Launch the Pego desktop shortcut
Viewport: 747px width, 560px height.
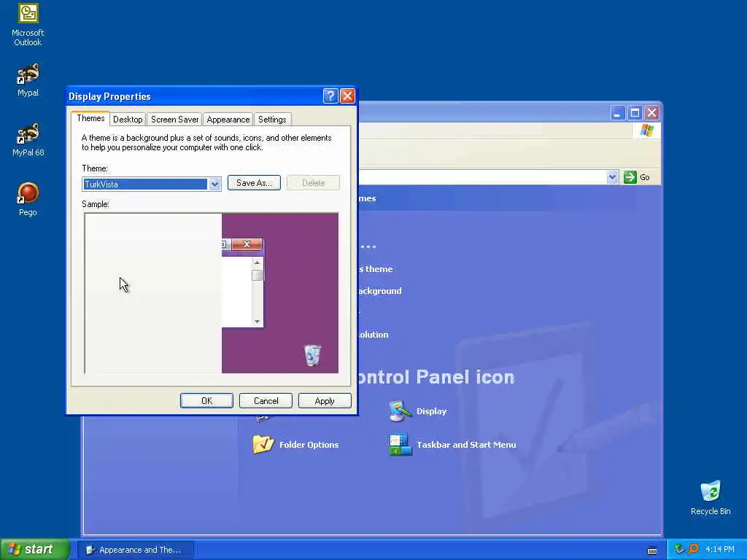28,199
